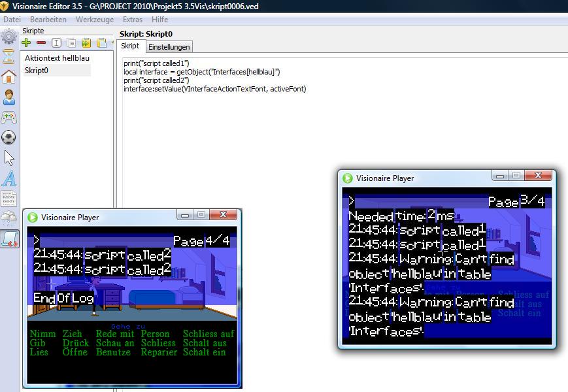
Task: Open the fonts letter A icon
Action: click(8, 178)
